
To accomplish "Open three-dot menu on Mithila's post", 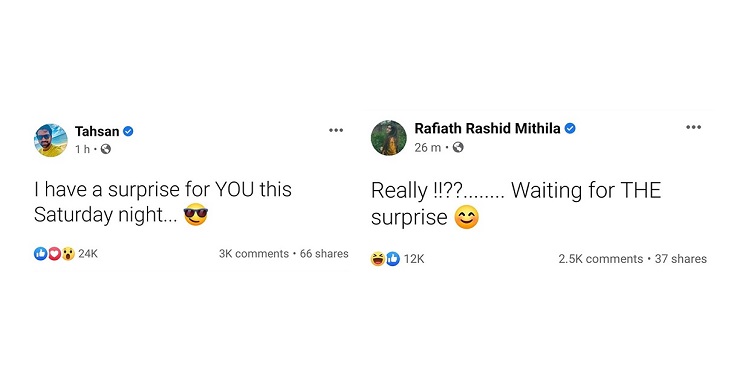I will [693, 127].
